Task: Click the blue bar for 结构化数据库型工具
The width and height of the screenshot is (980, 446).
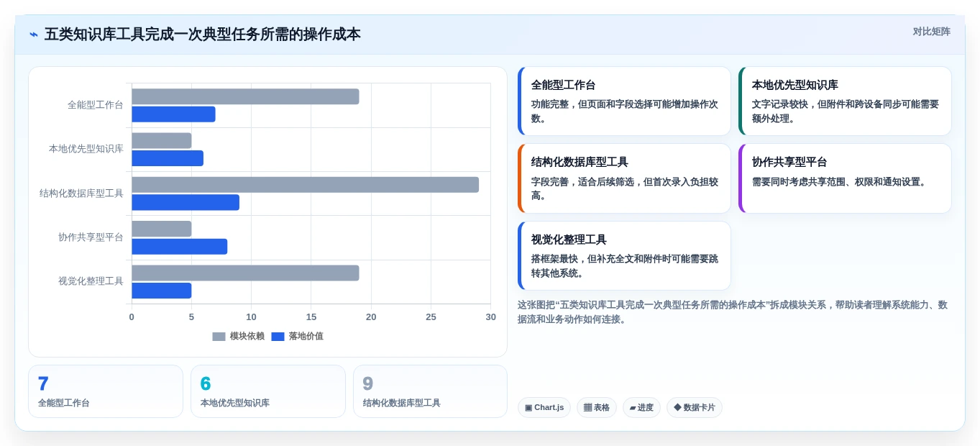Action: click(x=186, y=202)
